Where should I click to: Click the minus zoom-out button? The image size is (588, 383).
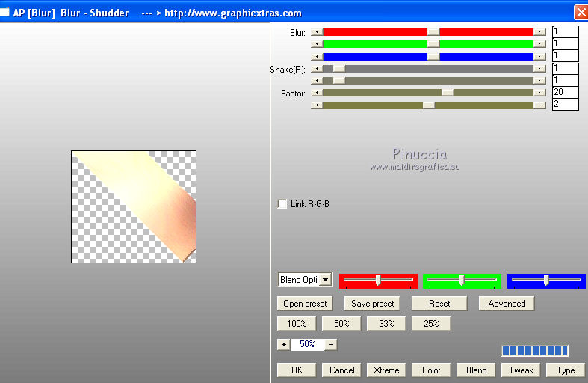tap(331, 344)
